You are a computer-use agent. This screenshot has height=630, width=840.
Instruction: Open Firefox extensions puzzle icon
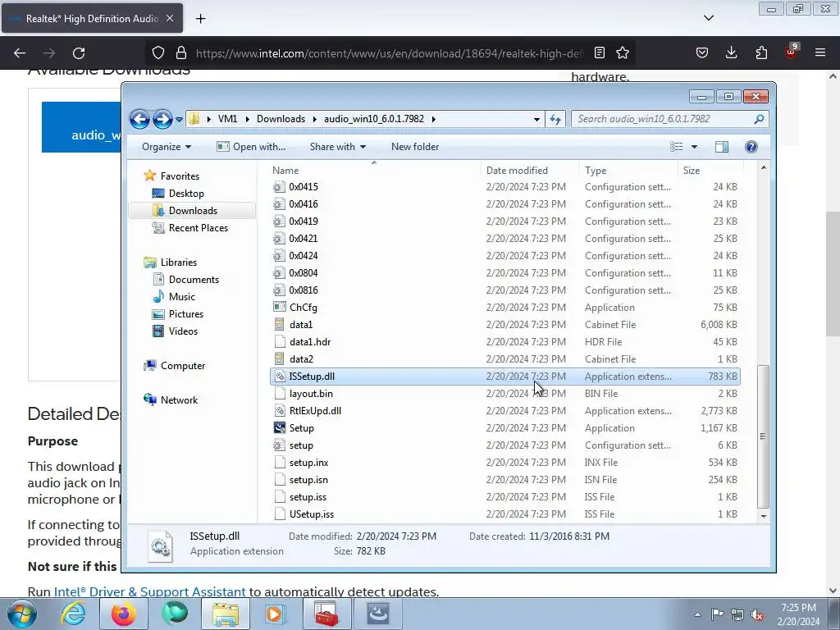point(761,52)
